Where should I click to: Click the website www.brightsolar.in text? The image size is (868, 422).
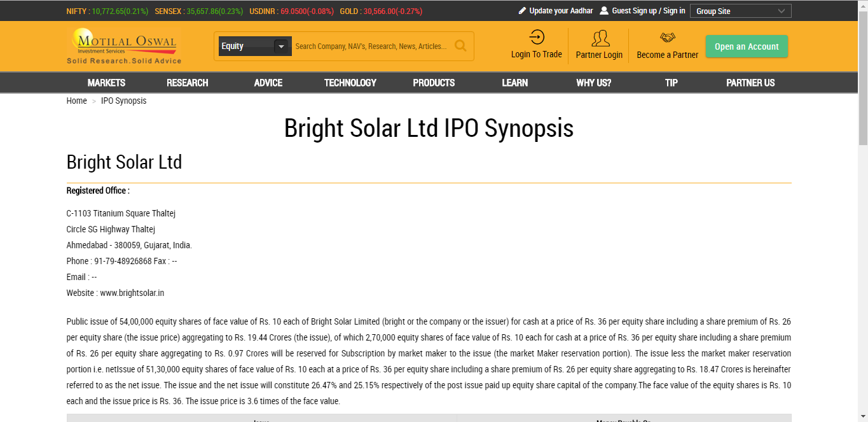click(x=132, y=293)
